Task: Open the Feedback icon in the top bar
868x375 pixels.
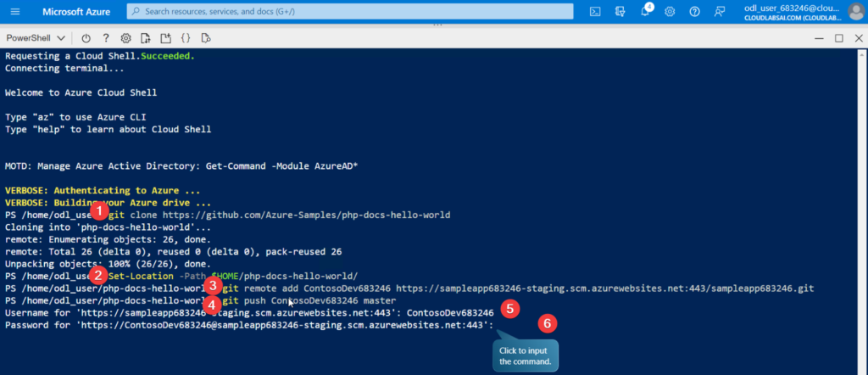Action: [x=719, y=12]
